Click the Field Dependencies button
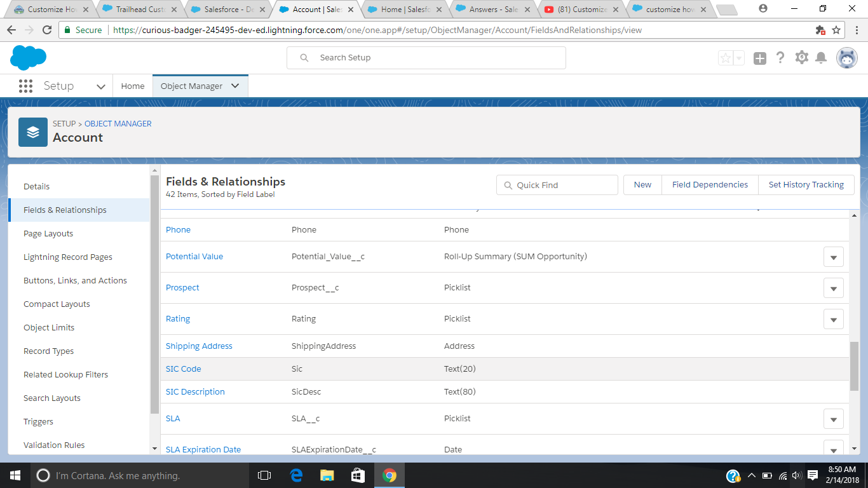The image size is (868, 488). click(x=710, y=185)
